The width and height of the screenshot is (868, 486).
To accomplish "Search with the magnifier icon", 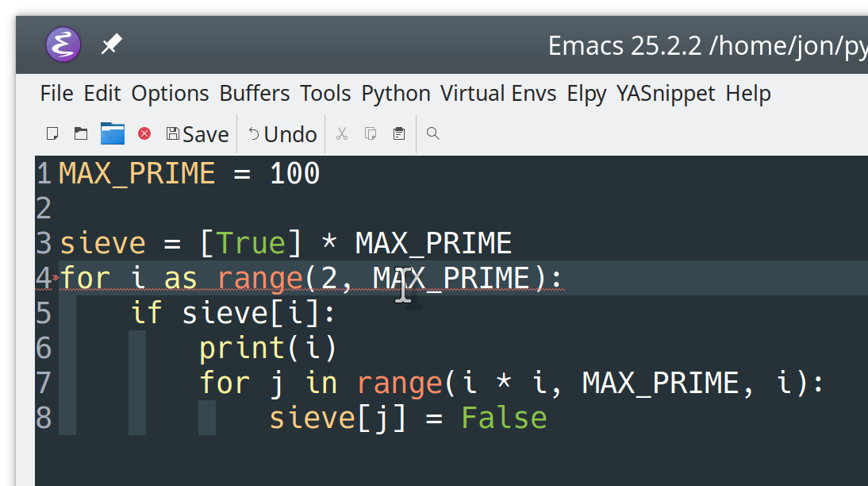I will (x=433, y=133).
